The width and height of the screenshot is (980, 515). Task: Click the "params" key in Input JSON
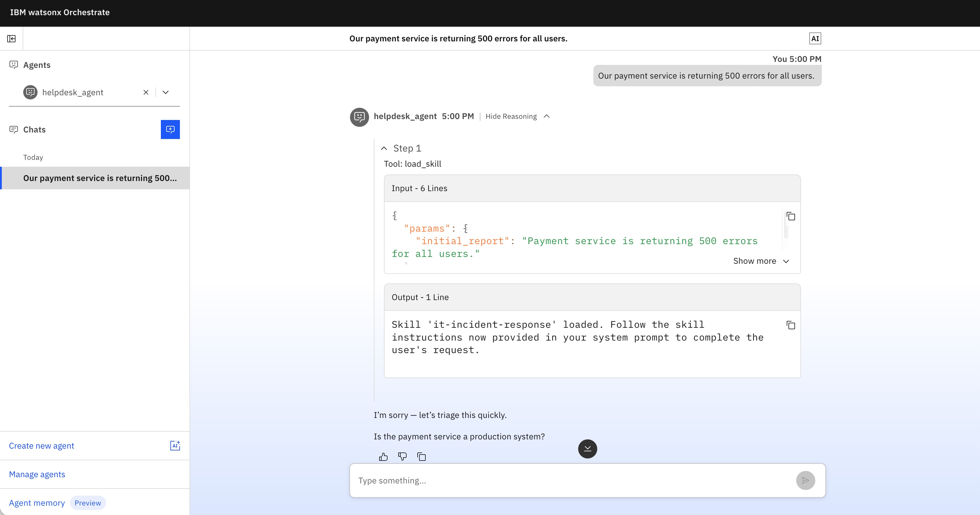427,228
